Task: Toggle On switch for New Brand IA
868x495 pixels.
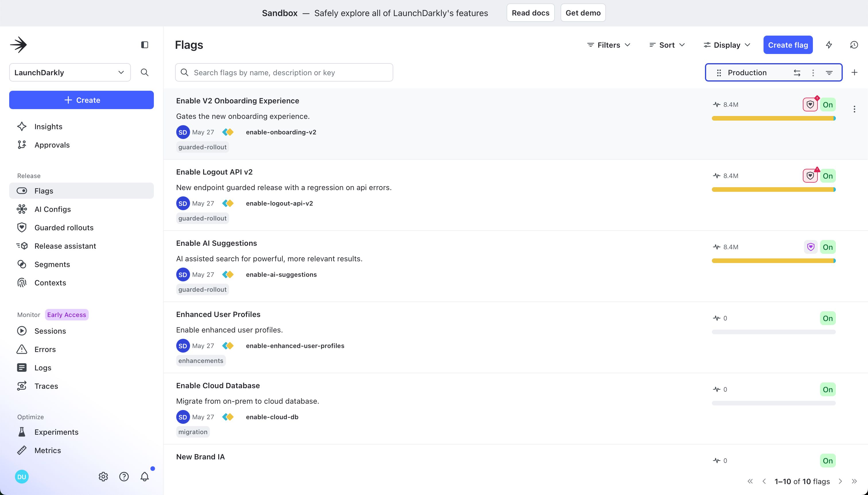Action: coord(828,461)
